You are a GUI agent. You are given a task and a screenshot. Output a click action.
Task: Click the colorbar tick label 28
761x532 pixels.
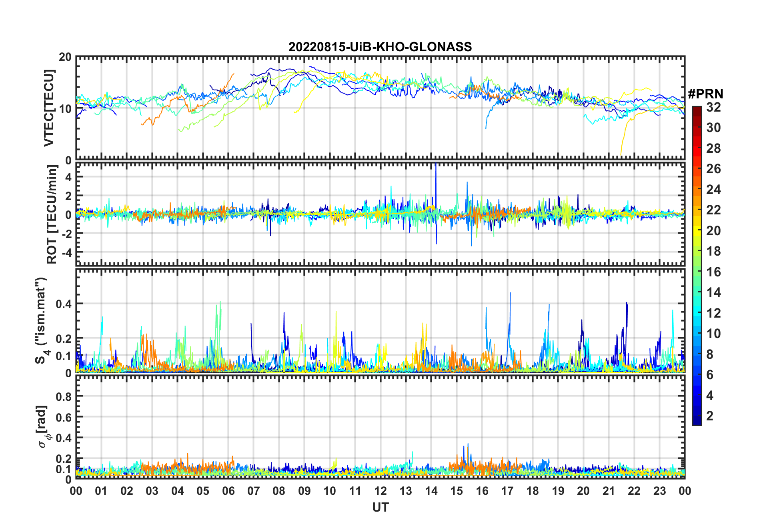(x=713, y=148)
